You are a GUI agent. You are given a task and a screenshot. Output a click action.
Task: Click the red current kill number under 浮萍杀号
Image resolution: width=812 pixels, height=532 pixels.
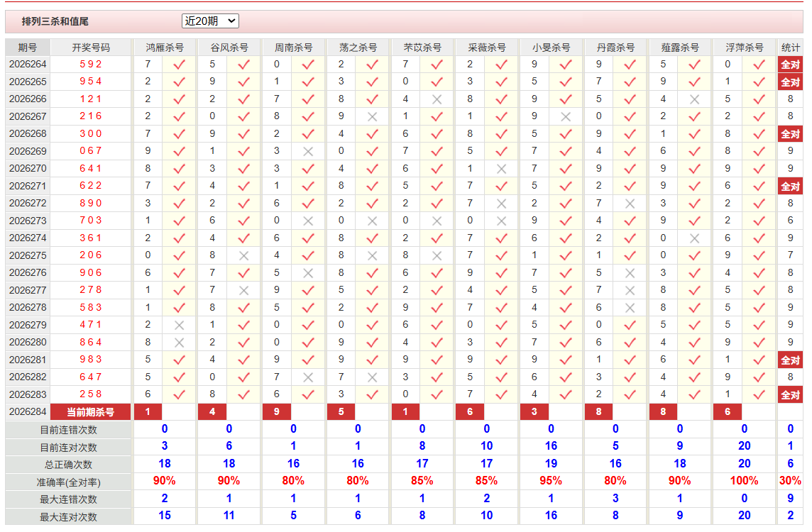pyautogui.click(x=728, y=412)
